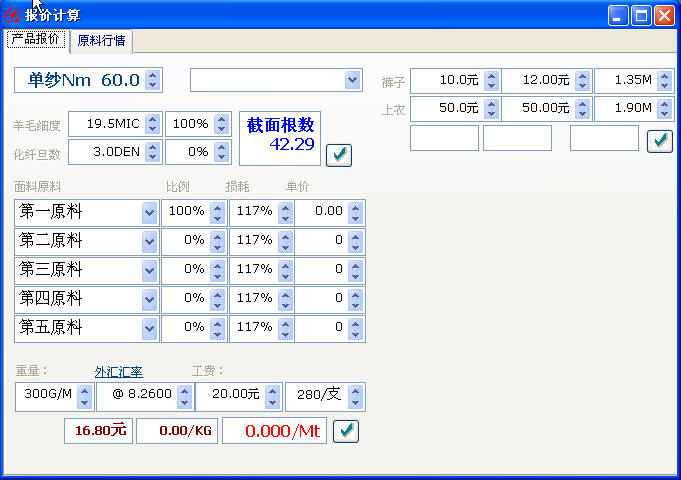Click the 16.80元 result field

[x=99, y=431]
